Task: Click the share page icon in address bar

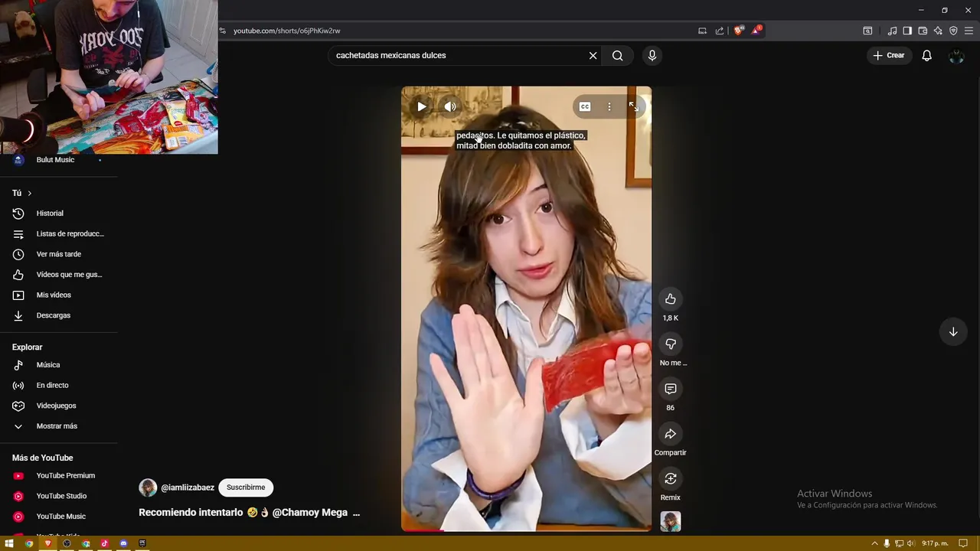Action: click(x=720, y=31)
